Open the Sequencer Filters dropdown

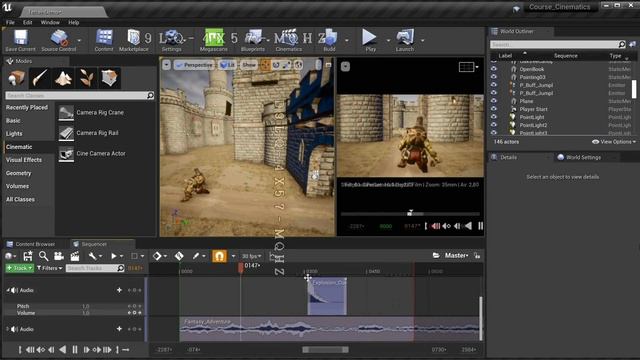(49, 268)
